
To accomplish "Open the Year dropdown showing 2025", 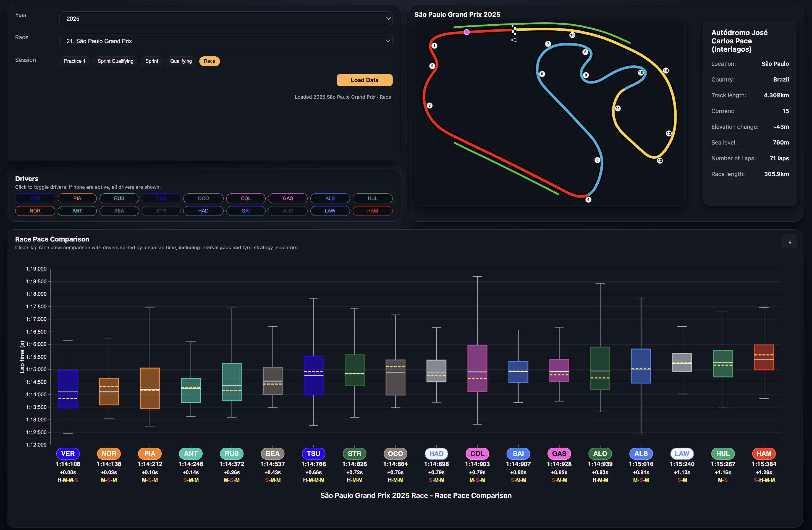I will click(x=226, y=19).
